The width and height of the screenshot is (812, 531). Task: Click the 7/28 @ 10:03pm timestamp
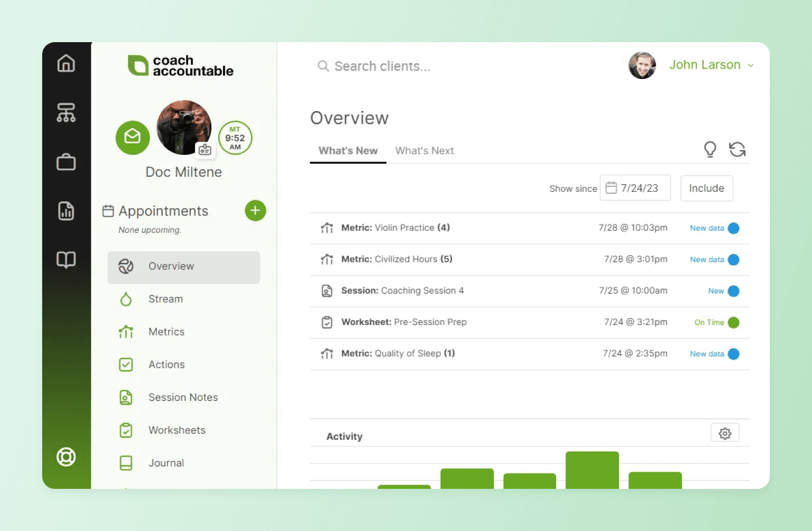633,228
